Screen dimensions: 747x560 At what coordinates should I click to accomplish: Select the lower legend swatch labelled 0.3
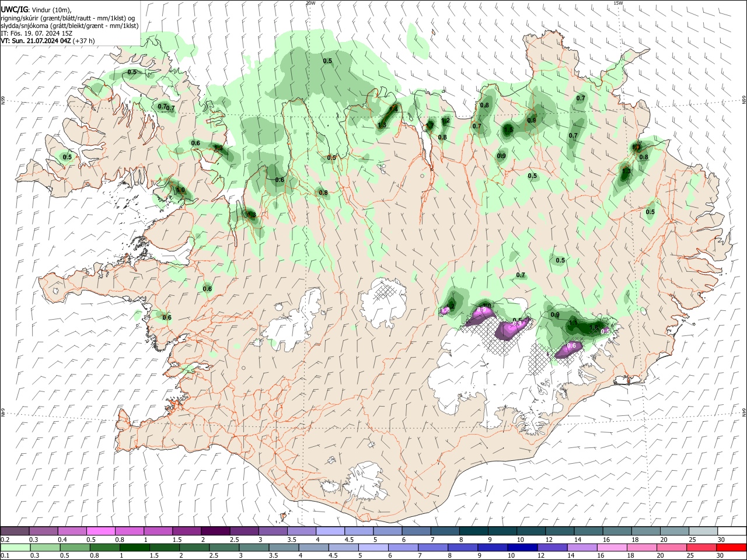point(45,548)
